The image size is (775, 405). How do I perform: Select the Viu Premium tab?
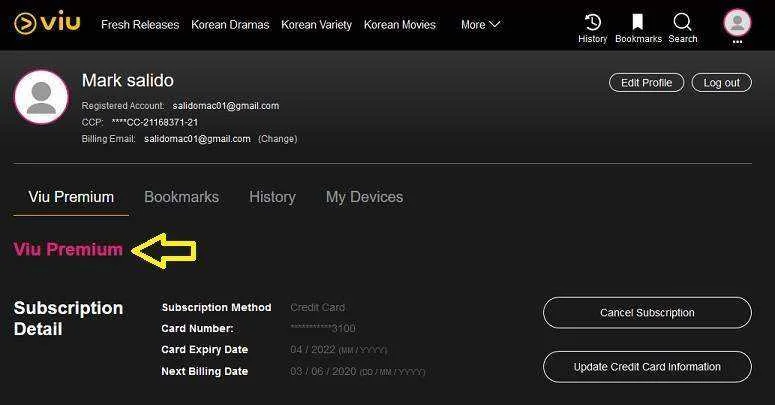(x=71, y=197)
